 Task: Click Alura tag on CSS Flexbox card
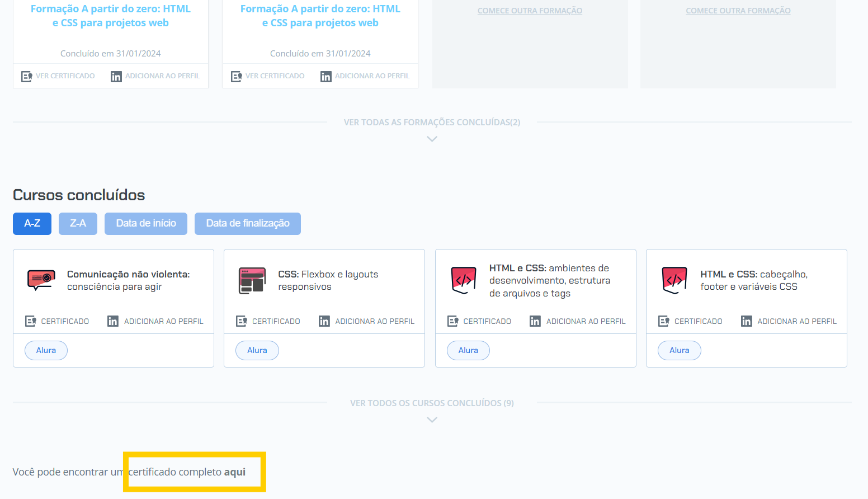(x=257, y=350)
